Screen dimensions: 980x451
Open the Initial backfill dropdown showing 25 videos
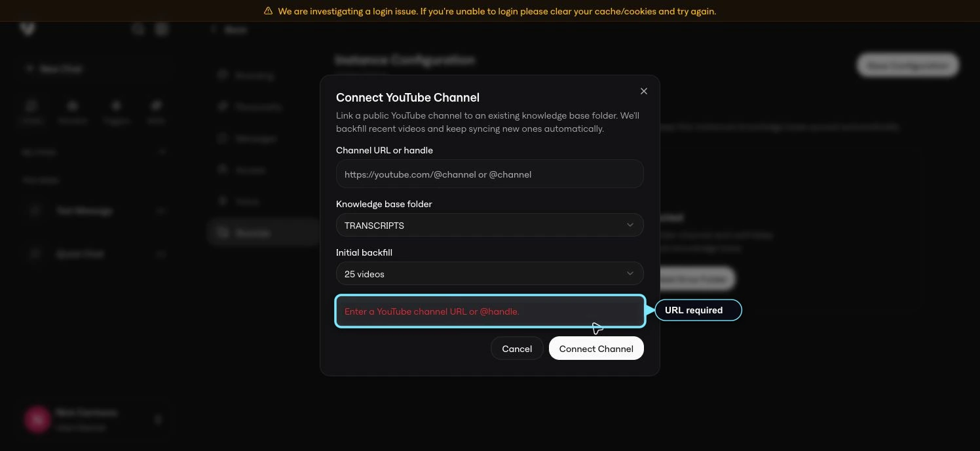[x=489, y=274]
